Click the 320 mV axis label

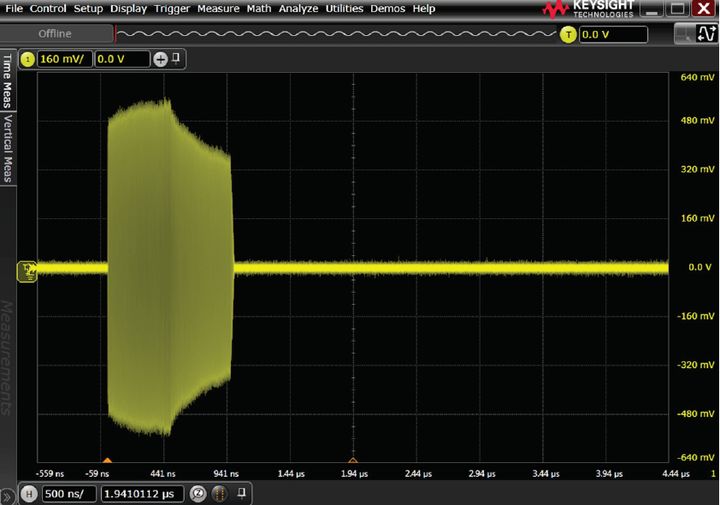[x=697, y=169]
